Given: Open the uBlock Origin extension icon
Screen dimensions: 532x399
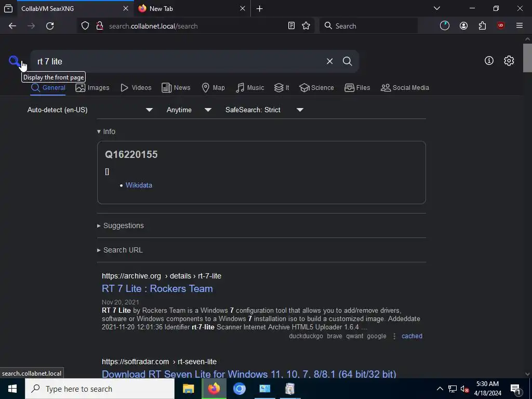Looking at the screenshot, I should tap(501, 26).
